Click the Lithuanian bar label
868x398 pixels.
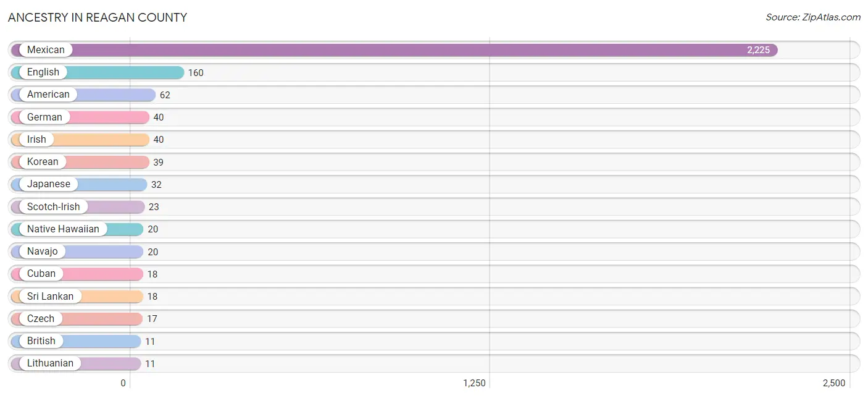click(x=50, y=363)
